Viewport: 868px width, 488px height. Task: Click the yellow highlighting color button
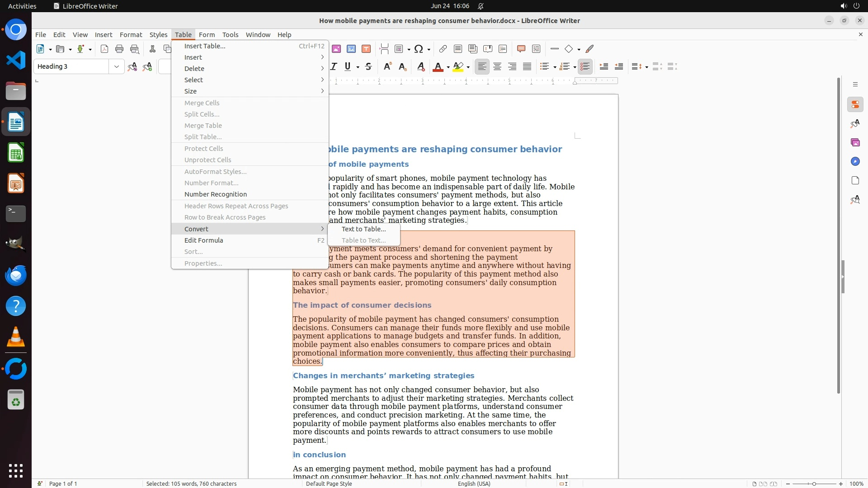(x=458, y=67)
